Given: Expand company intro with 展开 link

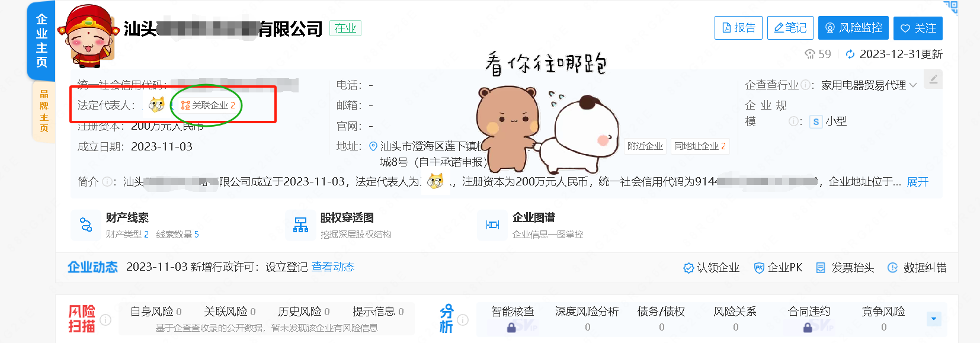Looking at the screenshot, I should click(x=918, y=182).
